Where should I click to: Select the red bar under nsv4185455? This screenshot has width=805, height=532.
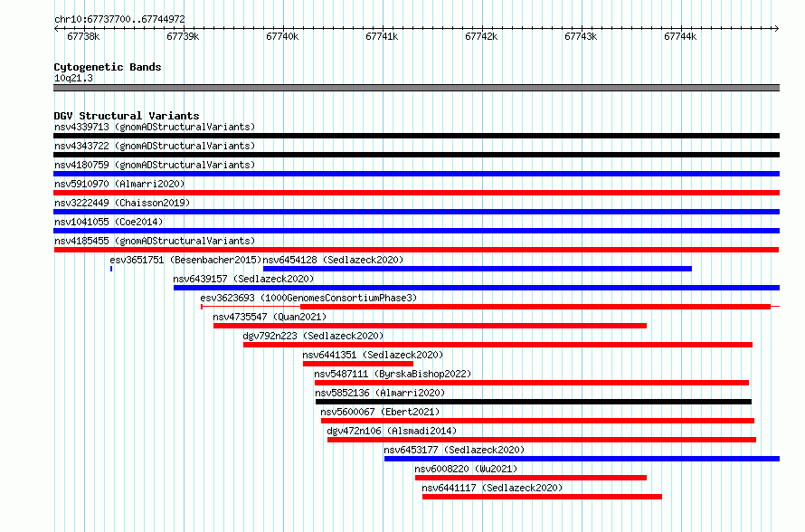[x=416, y=250]
